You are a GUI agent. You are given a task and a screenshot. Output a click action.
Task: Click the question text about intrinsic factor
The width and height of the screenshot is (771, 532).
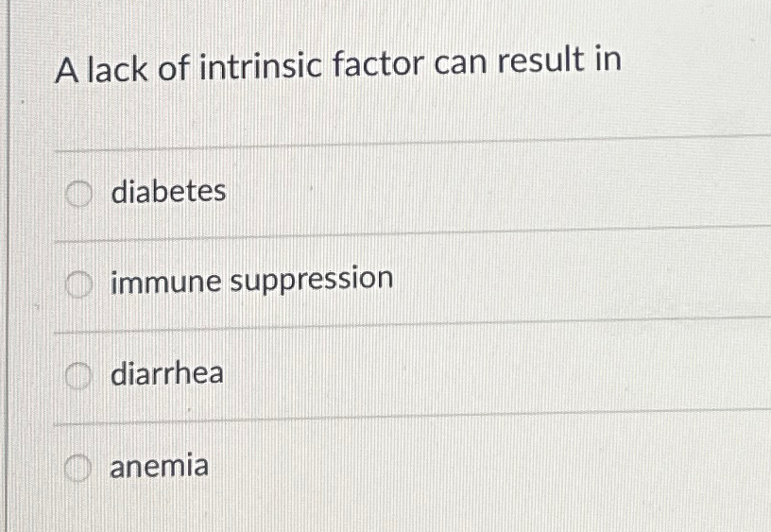click(338, 64)
